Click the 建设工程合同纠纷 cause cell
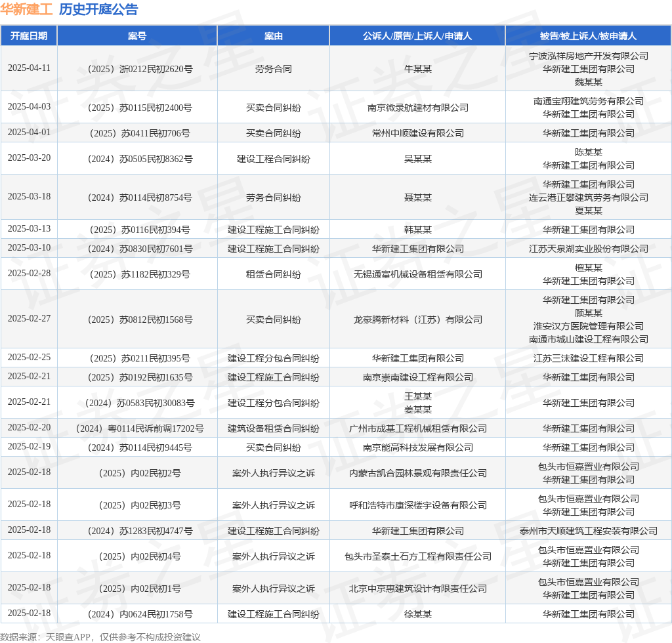 coord(274,159)
